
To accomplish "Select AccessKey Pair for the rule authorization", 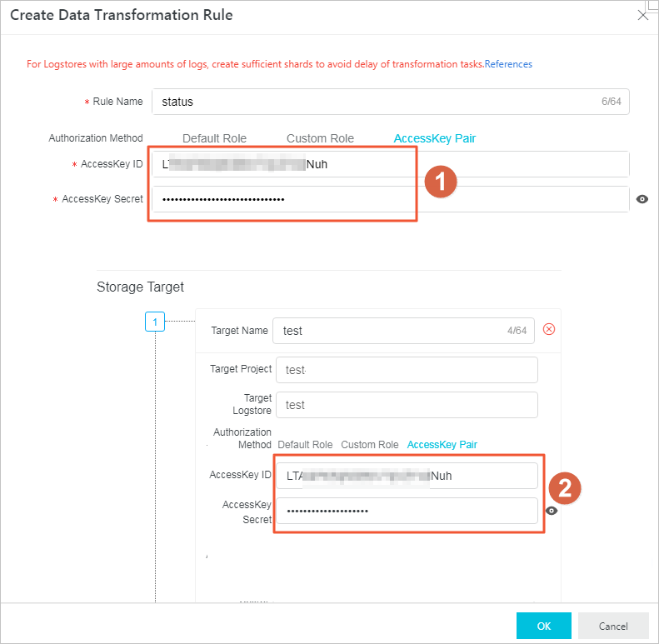I will point(435,138).
